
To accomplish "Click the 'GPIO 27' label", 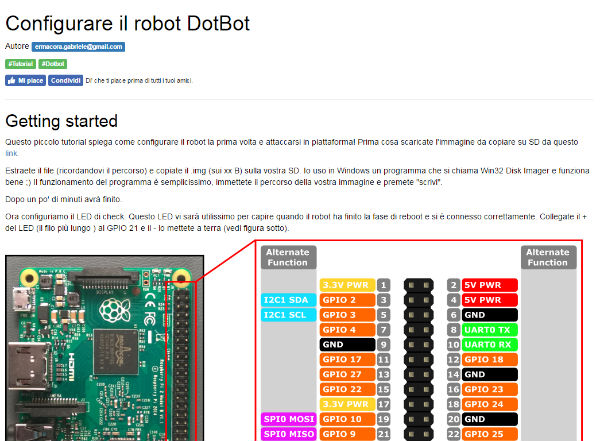I will pyautogui.click(x=347, y=374).
